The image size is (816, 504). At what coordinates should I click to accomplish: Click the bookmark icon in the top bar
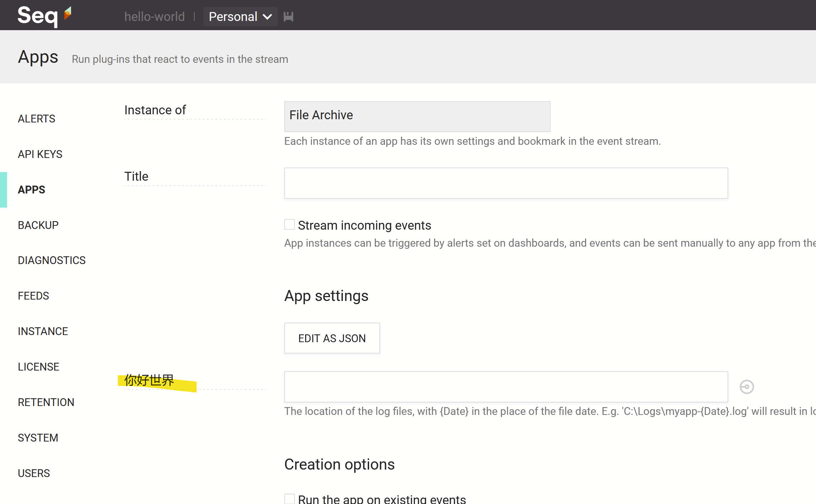[x=288, y=16]
